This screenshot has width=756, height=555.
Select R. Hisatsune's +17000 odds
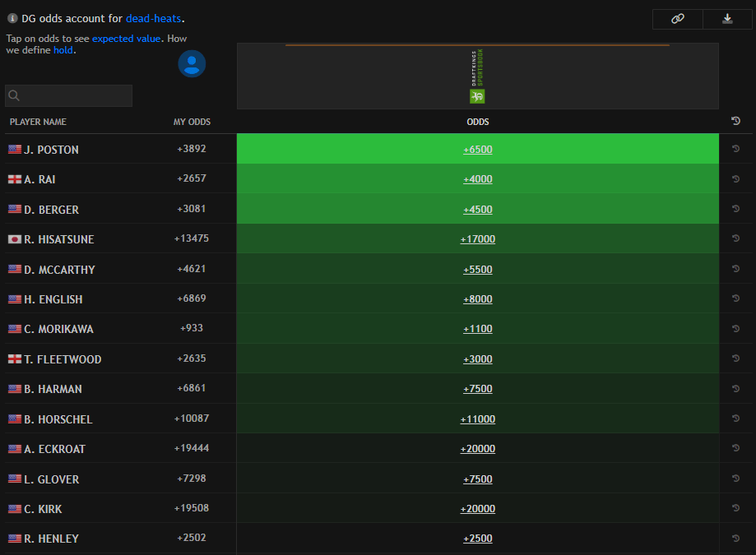(477, 239)
